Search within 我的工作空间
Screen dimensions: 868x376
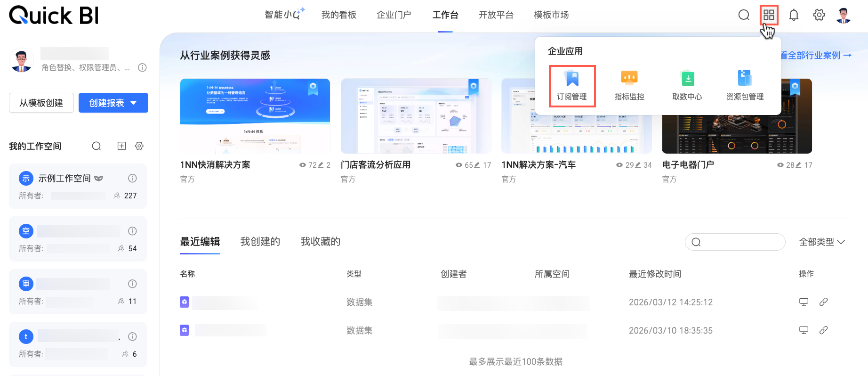point(96,146)
